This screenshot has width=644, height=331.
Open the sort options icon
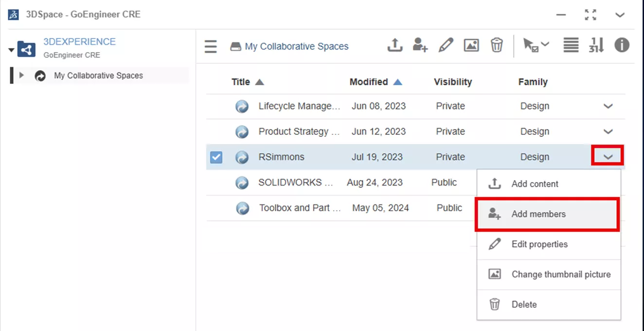[596, 45]
